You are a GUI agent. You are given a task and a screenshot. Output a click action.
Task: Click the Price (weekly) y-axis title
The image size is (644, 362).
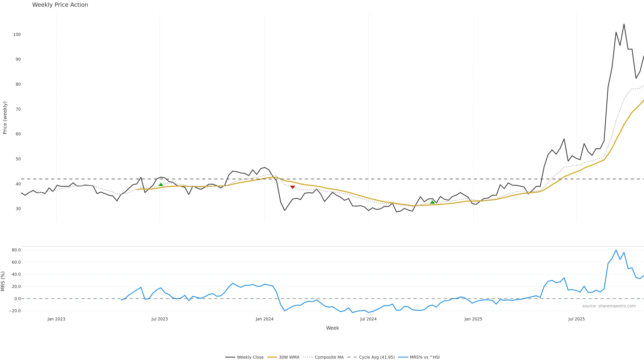[x=5, y=118]
